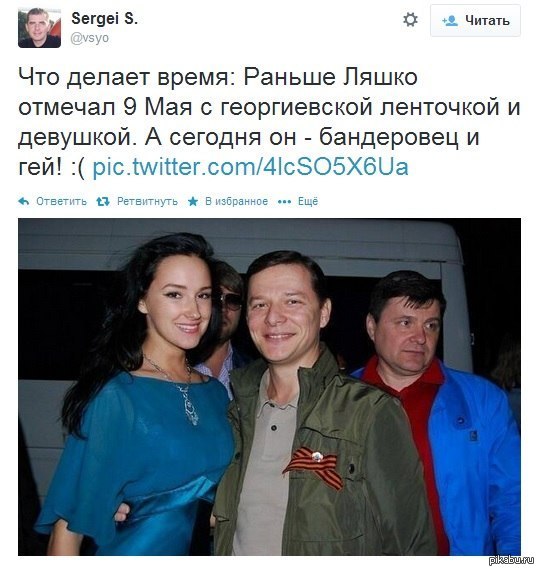Click the Читать follow button
539x571 pixels.
475,20
